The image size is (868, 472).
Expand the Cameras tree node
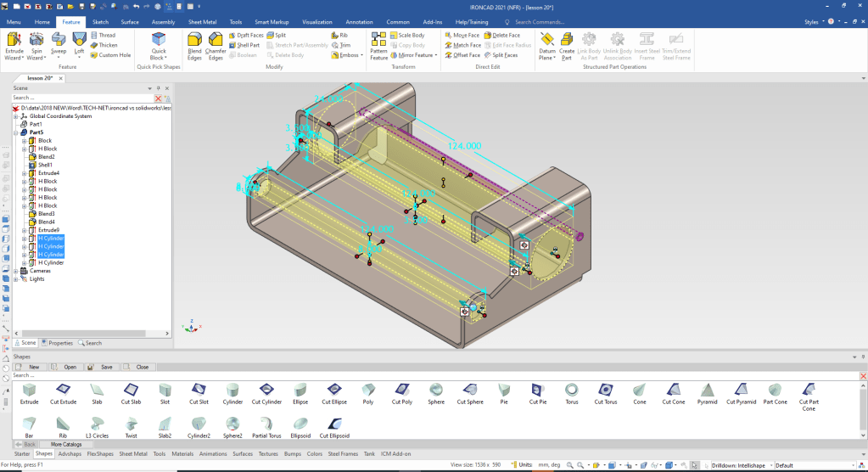coord(16,271)
